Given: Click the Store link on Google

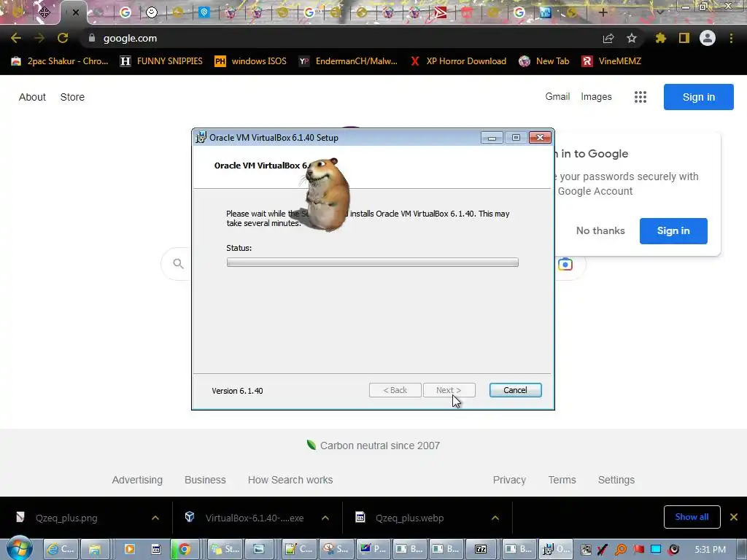Looking at the screenshot, I should (72, 97).
